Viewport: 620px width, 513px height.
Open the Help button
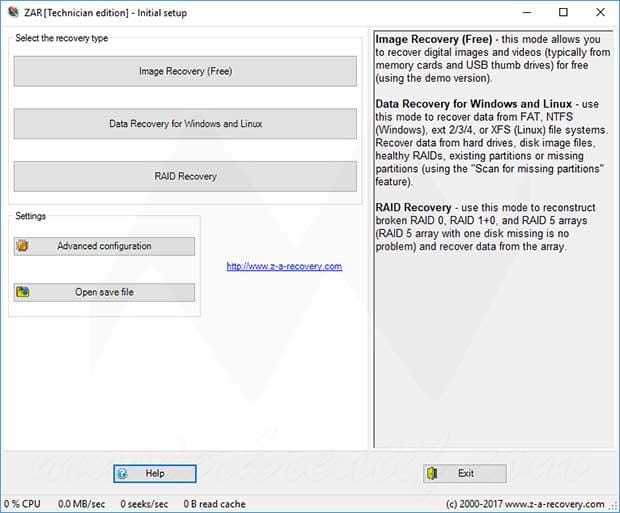pos(155,473)
